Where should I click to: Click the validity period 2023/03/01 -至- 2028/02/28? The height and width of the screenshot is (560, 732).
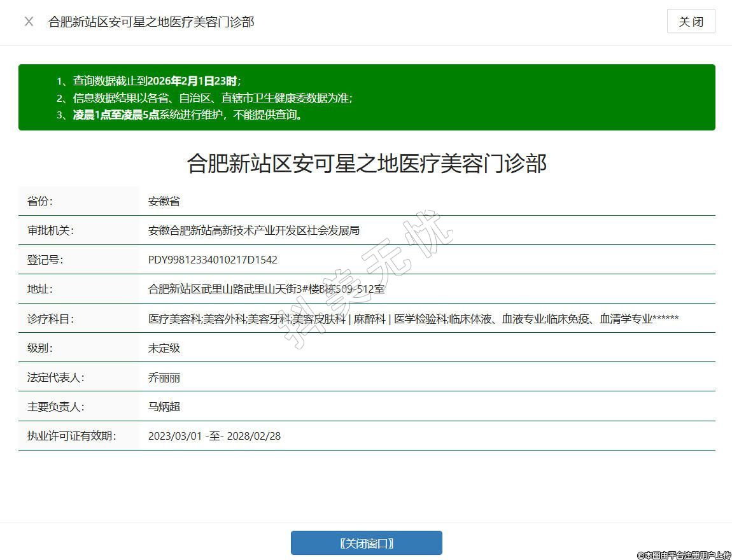[x=214, y=436]
